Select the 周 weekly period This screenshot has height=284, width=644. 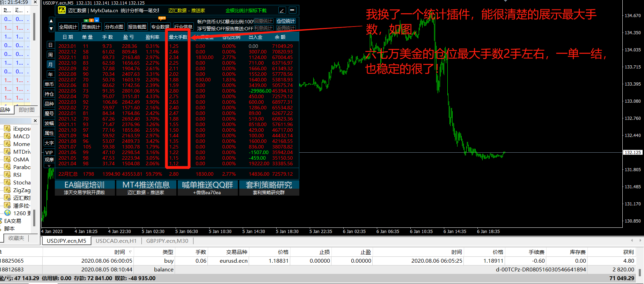pyautogui.click(x=50, y=55)
